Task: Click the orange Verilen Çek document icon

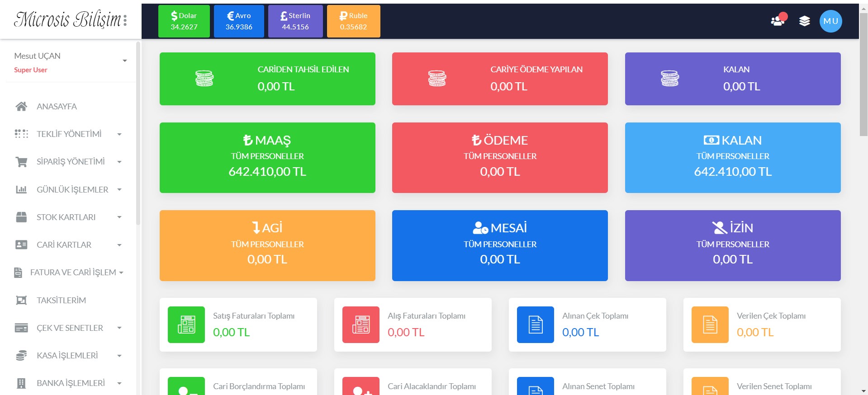Action: (710, 324)
